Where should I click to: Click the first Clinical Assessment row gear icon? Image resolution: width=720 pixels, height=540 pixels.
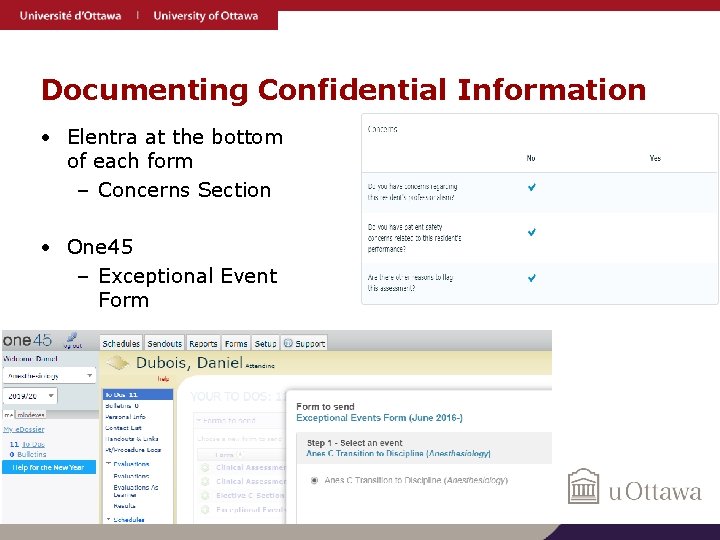[x=205, y=467]
